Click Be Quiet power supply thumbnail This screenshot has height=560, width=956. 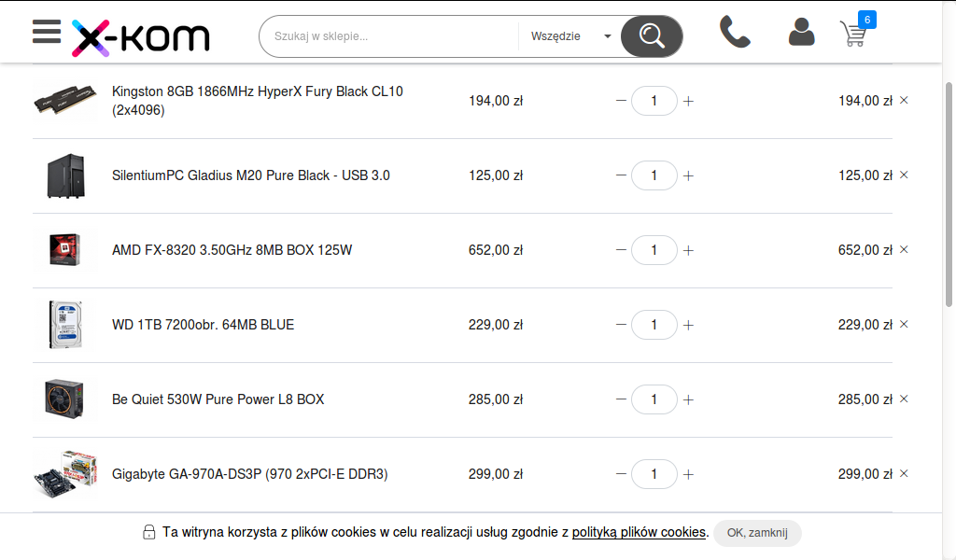point(65,399)
